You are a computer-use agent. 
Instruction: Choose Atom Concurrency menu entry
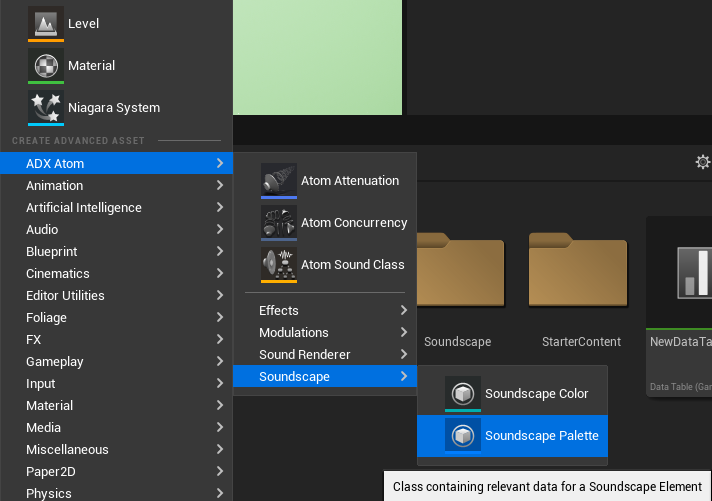[x=325, y=223]
